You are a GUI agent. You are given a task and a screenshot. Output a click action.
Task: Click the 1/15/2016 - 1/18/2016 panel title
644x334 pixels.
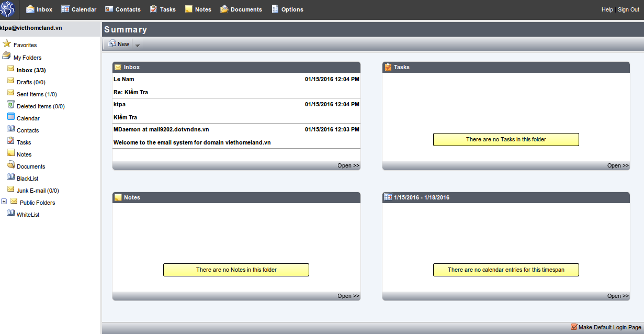[422, 197]
